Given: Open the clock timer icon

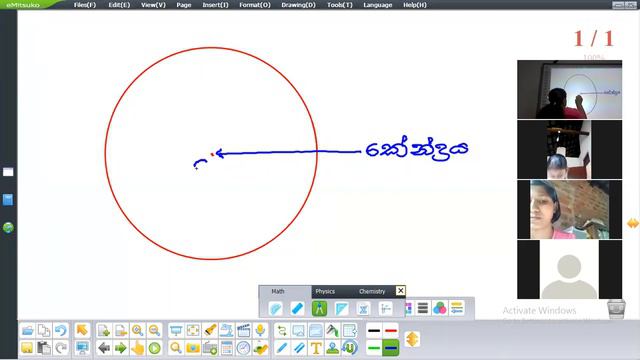Looking at the screenshot, I should click(x=243, y=348).
